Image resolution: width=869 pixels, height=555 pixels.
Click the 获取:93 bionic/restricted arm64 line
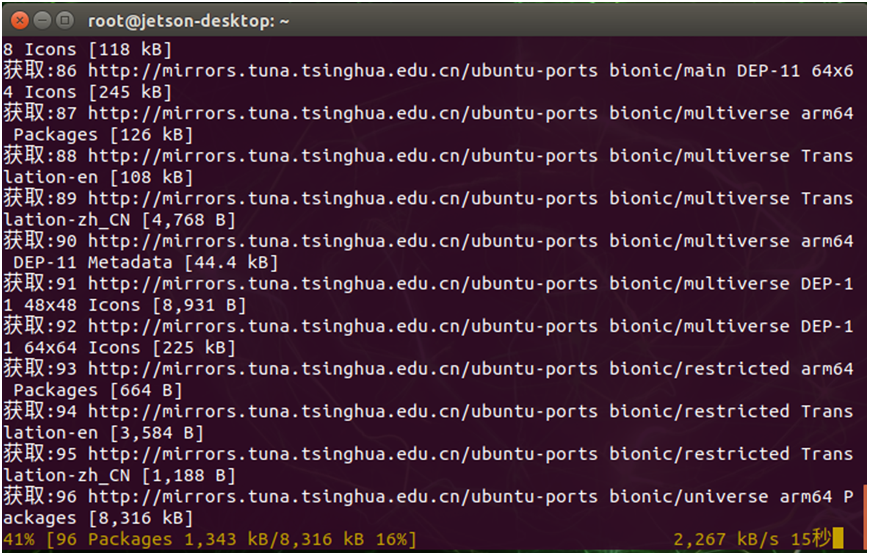click(428, 369)
